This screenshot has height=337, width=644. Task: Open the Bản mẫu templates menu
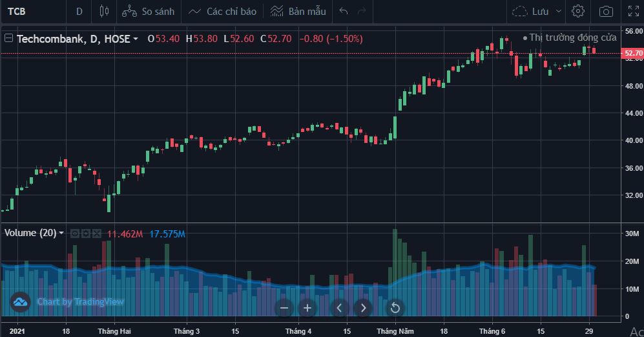pyautogui.click(x=298, y=12)
